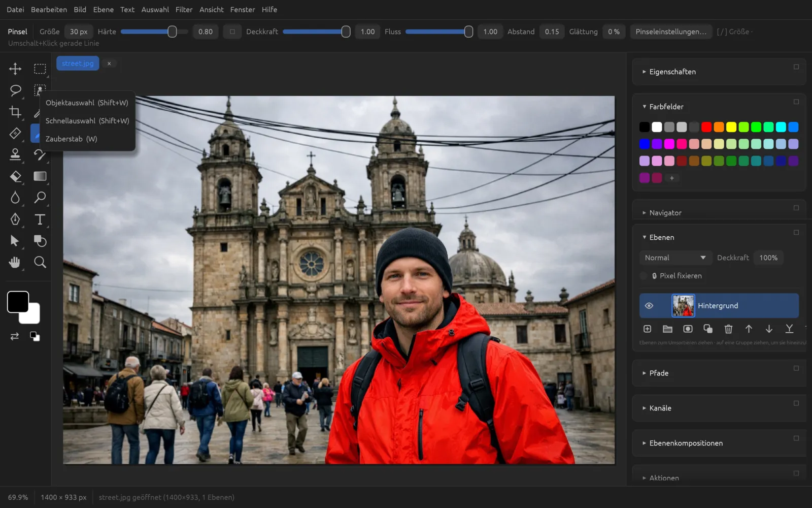The width and height of the screenshot is (812, 508).
Task: Select the Eraser tool
Action: [x=15, y=176]
